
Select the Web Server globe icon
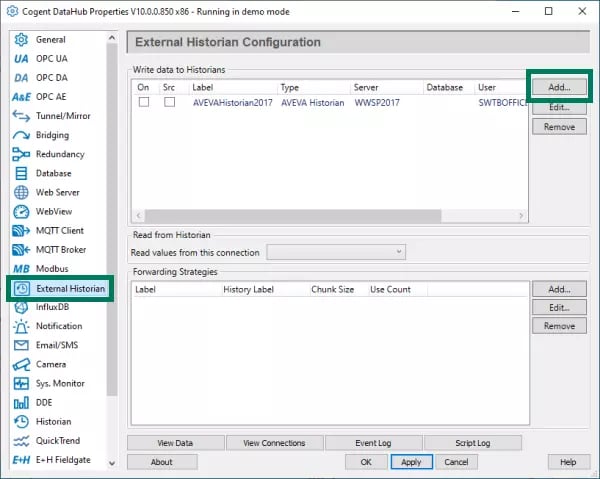pos(21,192)
